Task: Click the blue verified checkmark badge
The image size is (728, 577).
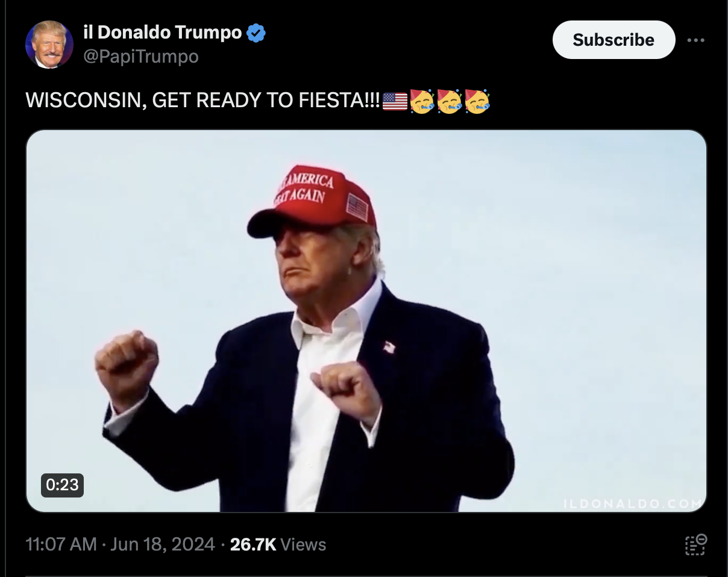Action: click(257, 33)
